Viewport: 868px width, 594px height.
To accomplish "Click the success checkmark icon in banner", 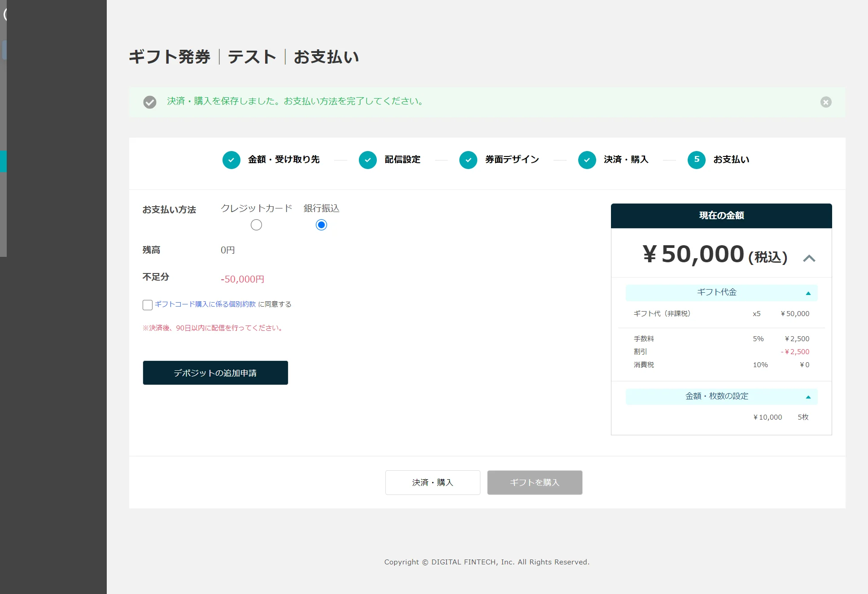I will [150, 102].
